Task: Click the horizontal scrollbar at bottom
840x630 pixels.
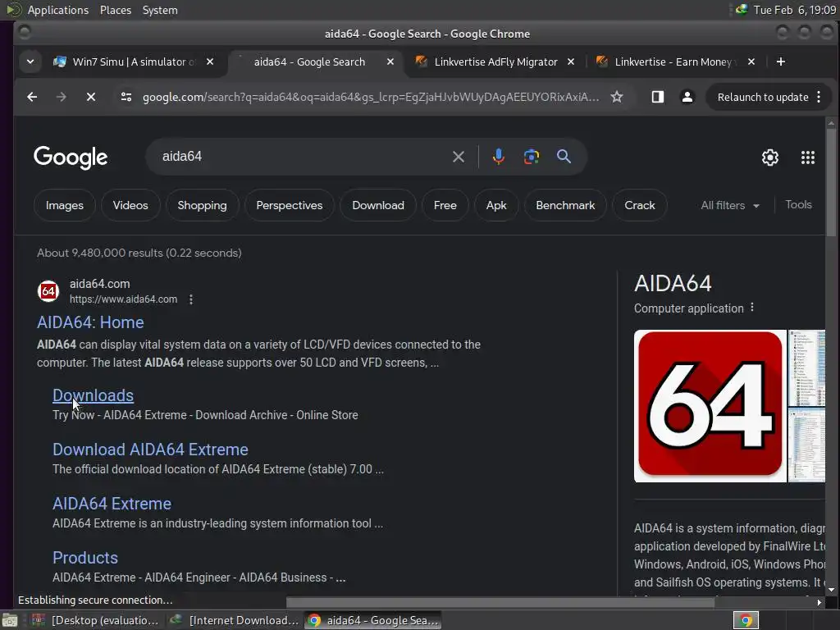Action: pos(500,602)
